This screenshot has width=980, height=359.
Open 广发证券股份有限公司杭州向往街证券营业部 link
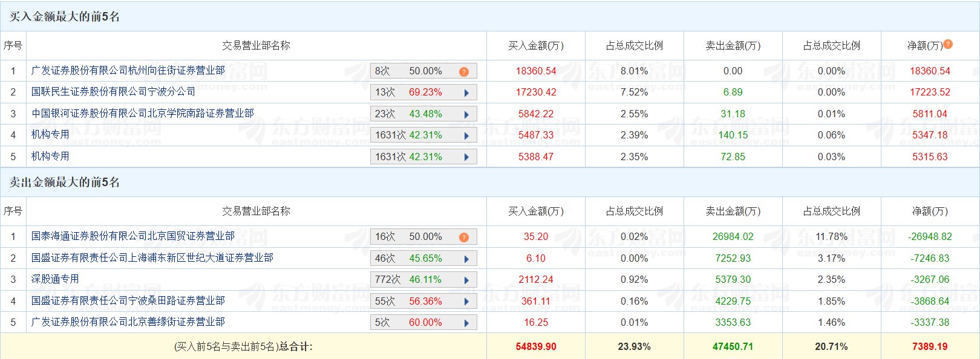[128, 71]
